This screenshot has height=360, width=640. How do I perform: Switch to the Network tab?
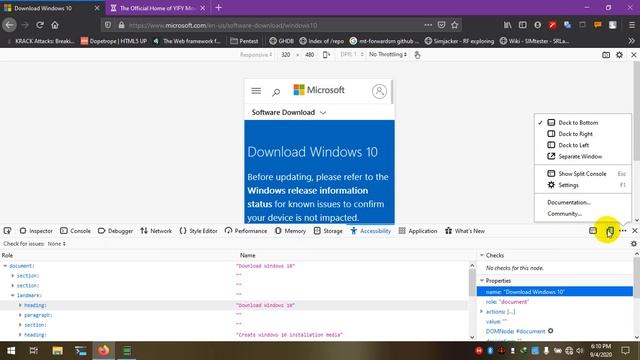[156, 231]
